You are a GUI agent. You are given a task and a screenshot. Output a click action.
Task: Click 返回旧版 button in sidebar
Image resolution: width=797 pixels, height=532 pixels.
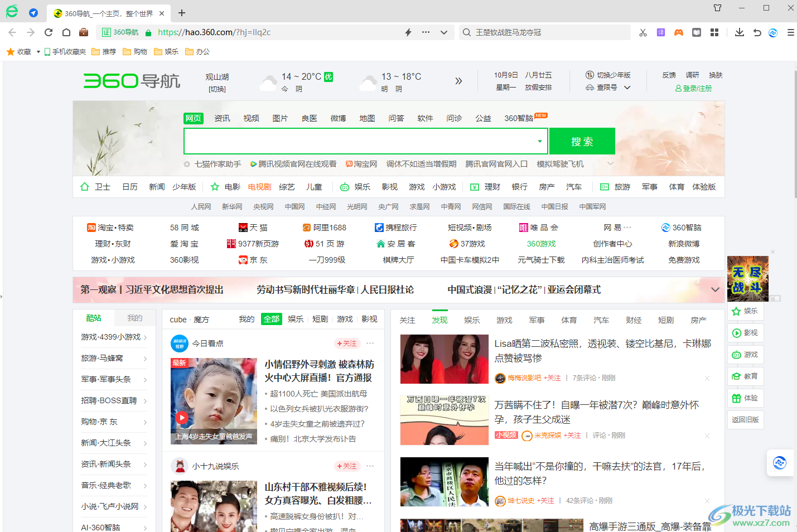pyautogui.click(x=746, y=420)
